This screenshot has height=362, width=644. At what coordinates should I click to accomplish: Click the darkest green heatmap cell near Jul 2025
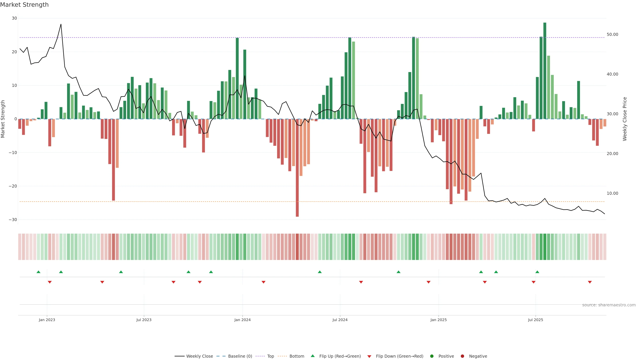[545, 247]
